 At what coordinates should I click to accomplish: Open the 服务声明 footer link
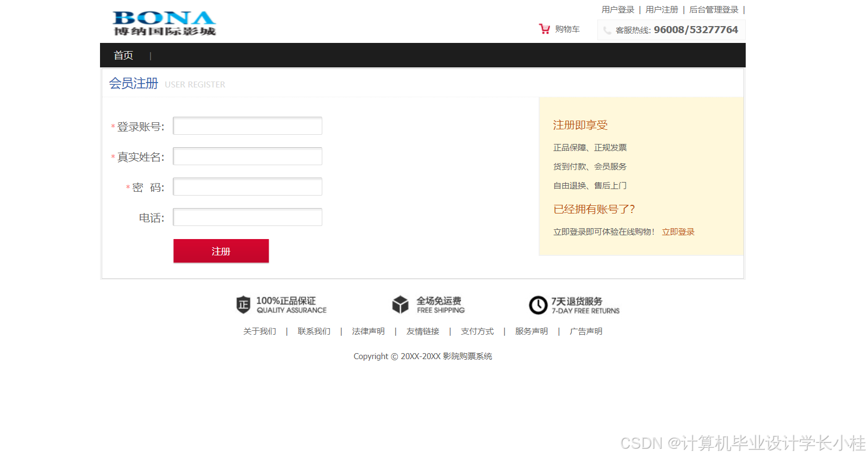[532, 331]
